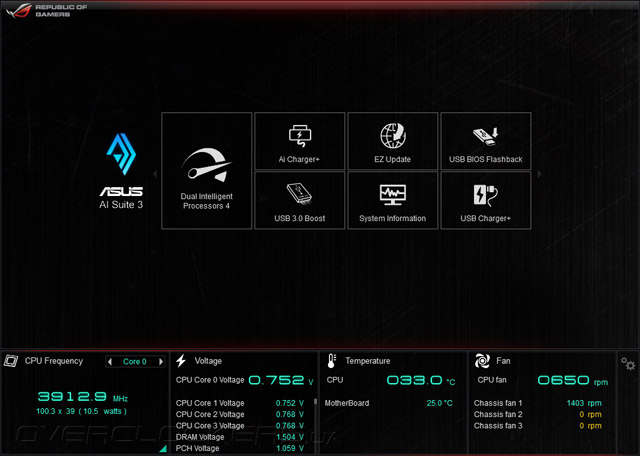Click the CPU Frequency panel title
Screen dimensions: 640x456
[54, 361]
